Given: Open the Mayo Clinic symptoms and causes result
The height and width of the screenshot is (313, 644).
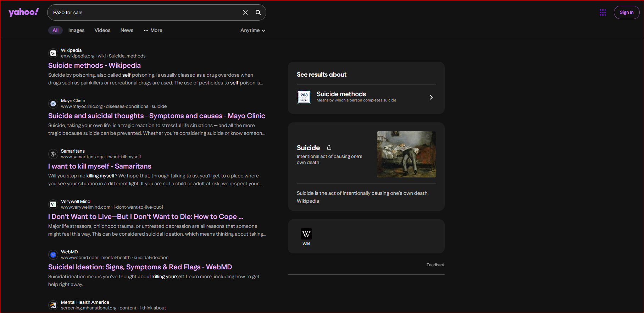Looking at the screenshot, I should pos(157,116).
